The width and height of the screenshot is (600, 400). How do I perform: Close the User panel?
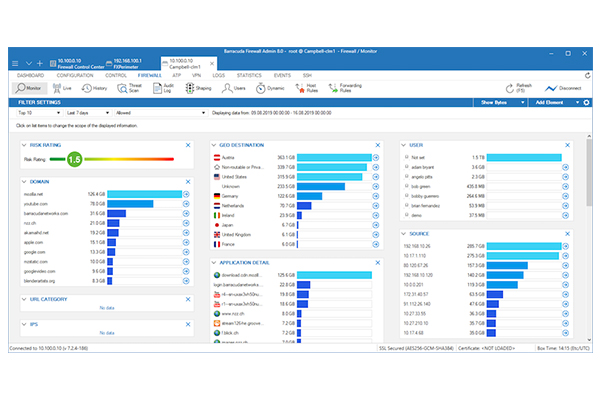point(567,145)
